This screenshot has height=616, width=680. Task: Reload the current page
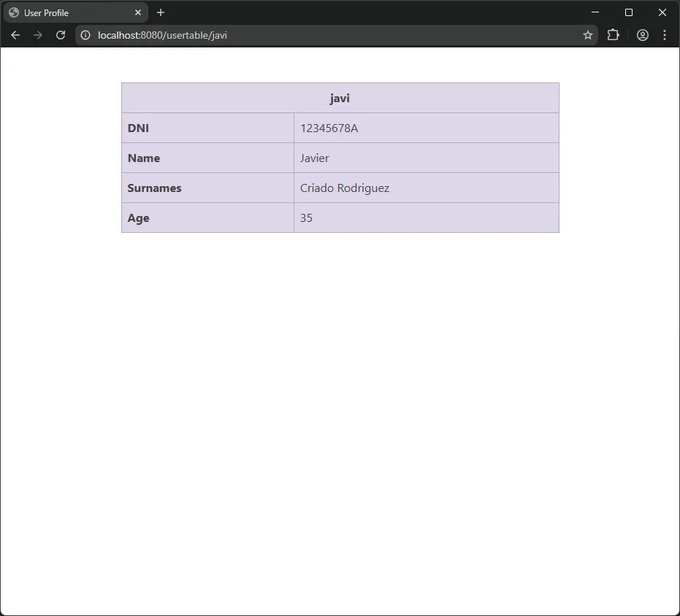tap(61, 34)
